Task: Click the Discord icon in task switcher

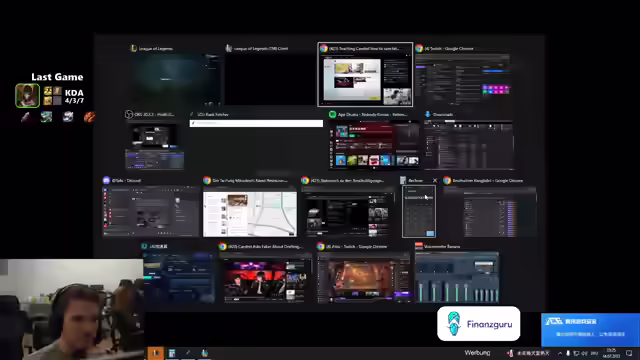Action: [x=106, y=180]
